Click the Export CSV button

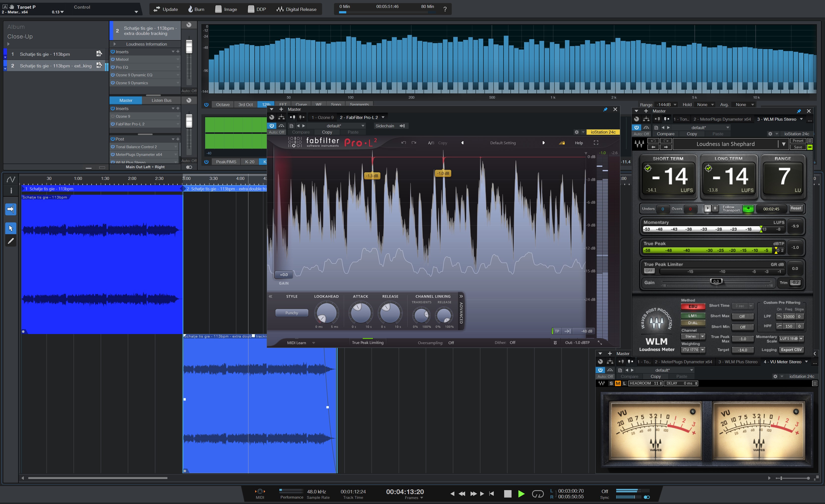coord(791,350)
